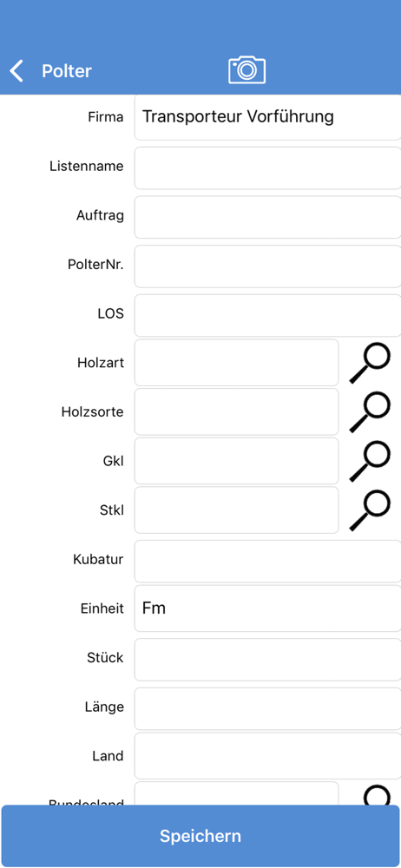Tap the magnifier next to Holzsorte

click(x=370, y=411)
